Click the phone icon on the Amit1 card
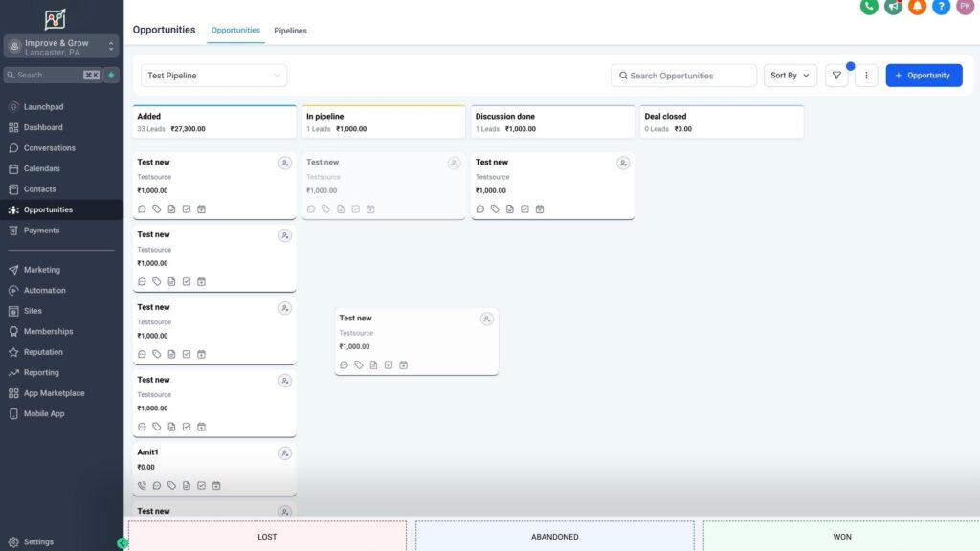Viewport: 980px width, 551px height. click(x=142, y=486)
